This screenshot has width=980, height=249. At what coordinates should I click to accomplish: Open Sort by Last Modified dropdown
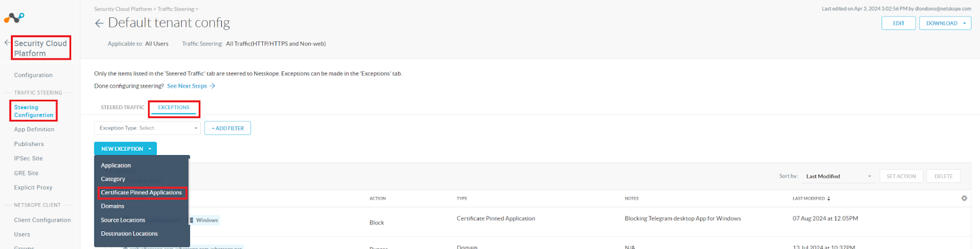(839, 176)
